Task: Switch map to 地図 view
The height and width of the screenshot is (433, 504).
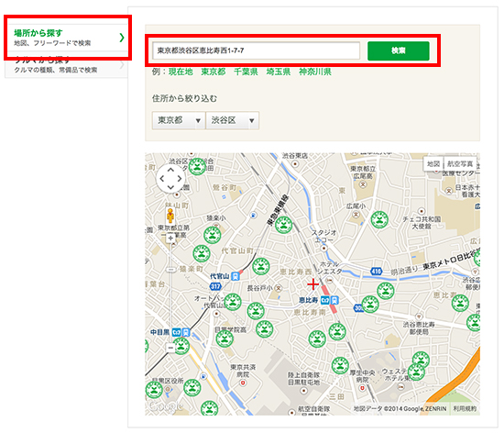Action: coord(433,164)
